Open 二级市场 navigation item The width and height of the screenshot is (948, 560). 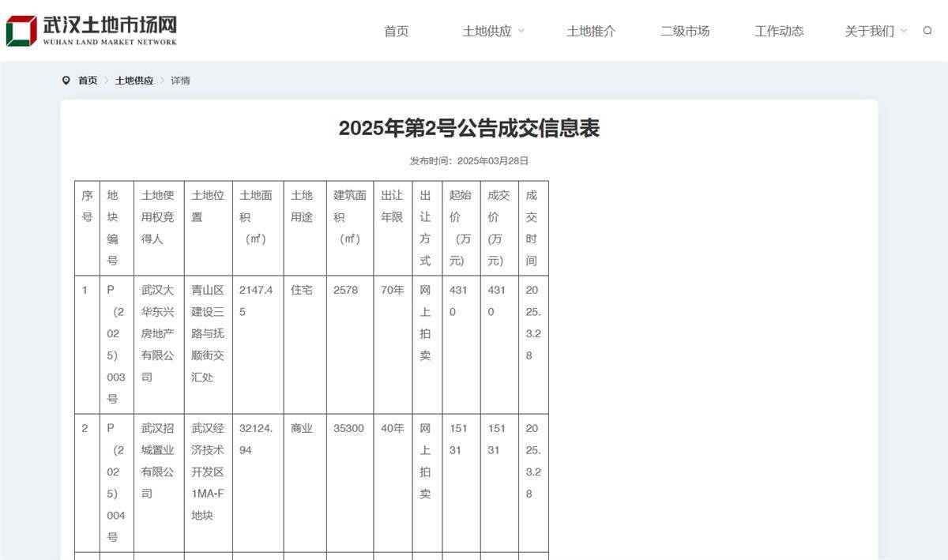click(685, 31)
